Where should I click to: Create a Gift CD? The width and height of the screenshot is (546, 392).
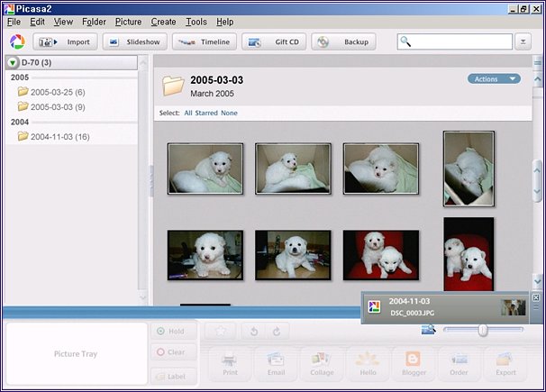click(x=274, y=42)
